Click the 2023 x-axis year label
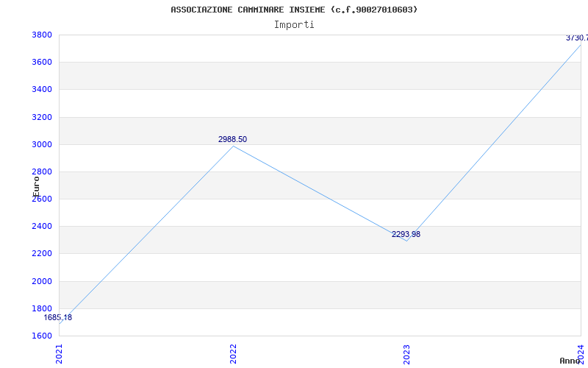 [x=407, y=354]
